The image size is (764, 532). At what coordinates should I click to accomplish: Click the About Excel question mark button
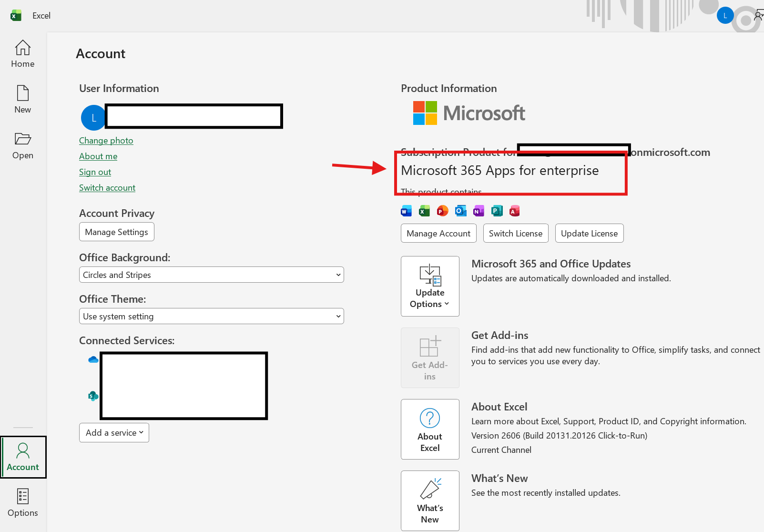pyautogui.click(x=430, y=429)
